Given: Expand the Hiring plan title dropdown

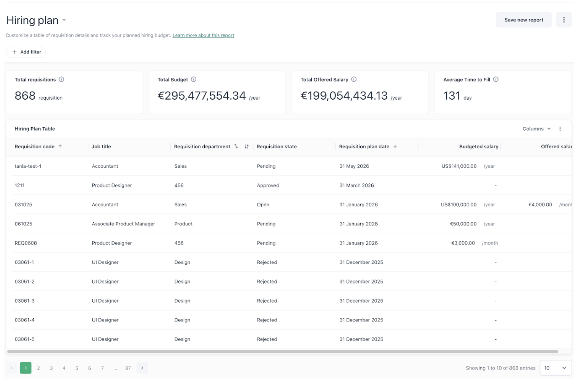Looking at the screenshot, I should [x=64, y=20].
